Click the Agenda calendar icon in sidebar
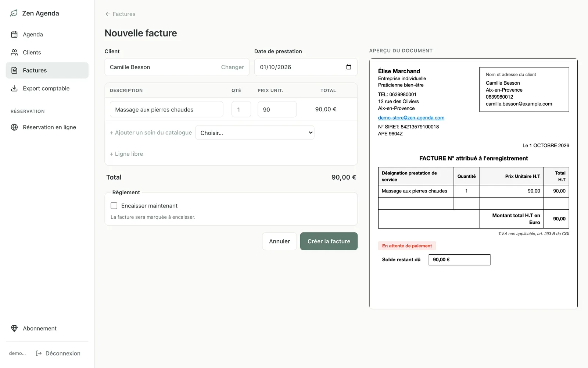 (14, 35)
